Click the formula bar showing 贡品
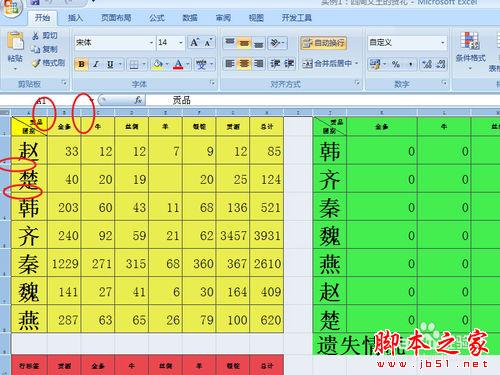Viewport: 500px width, 375px height. (322, 100)
